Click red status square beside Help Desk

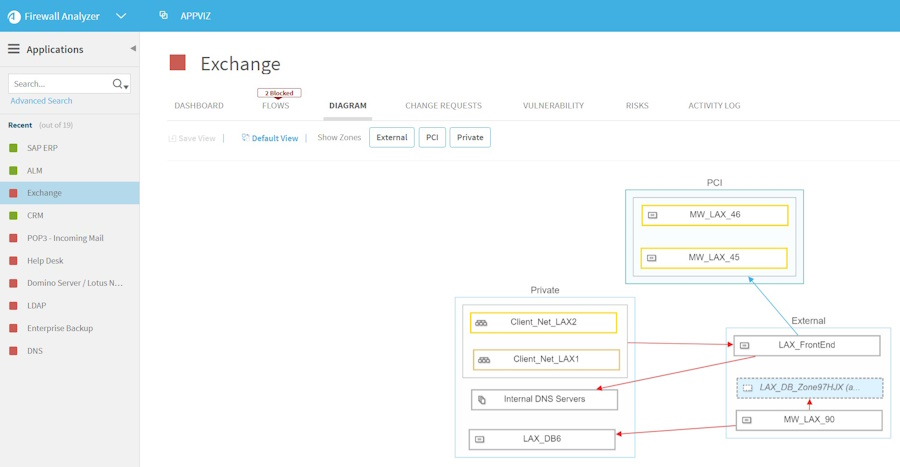13,260
